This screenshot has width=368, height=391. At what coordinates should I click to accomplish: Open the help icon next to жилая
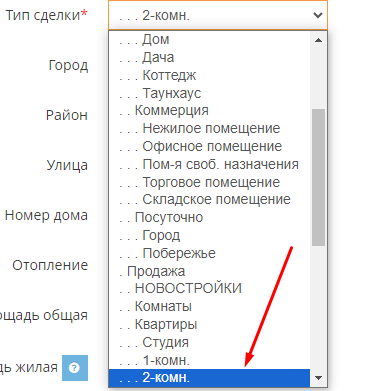(75, 368)
